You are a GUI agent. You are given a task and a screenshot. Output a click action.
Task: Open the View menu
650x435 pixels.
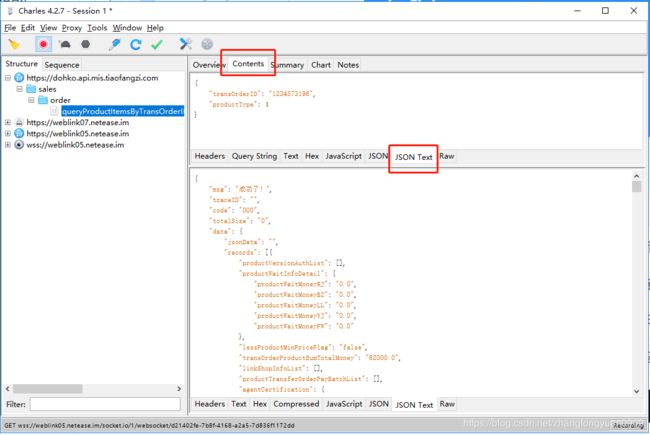[49, 28]
